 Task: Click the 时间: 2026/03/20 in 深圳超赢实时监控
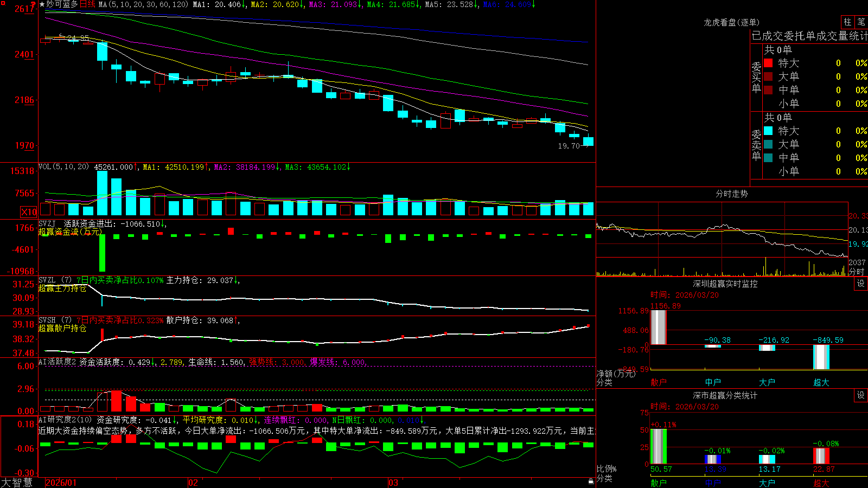click(685, 295)
